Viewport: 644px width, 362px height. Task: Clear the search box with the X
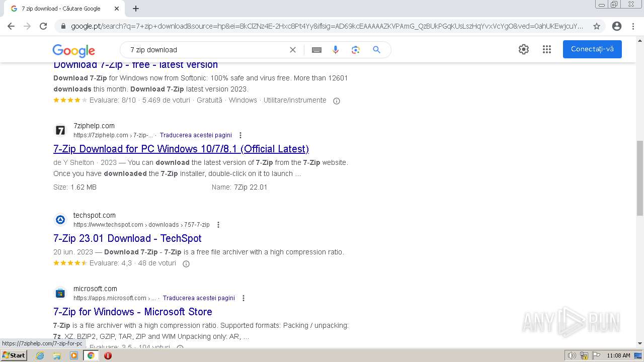click(293, 50)
